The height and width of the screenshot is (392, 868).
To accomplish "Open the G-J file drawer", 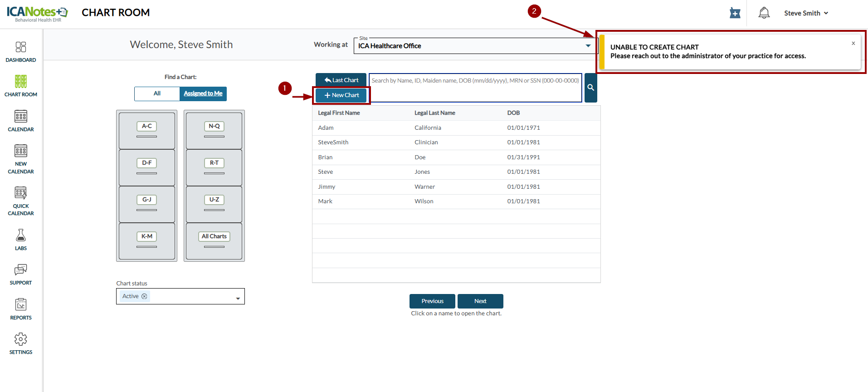I will pyautogui.click(x=147, y=204).
